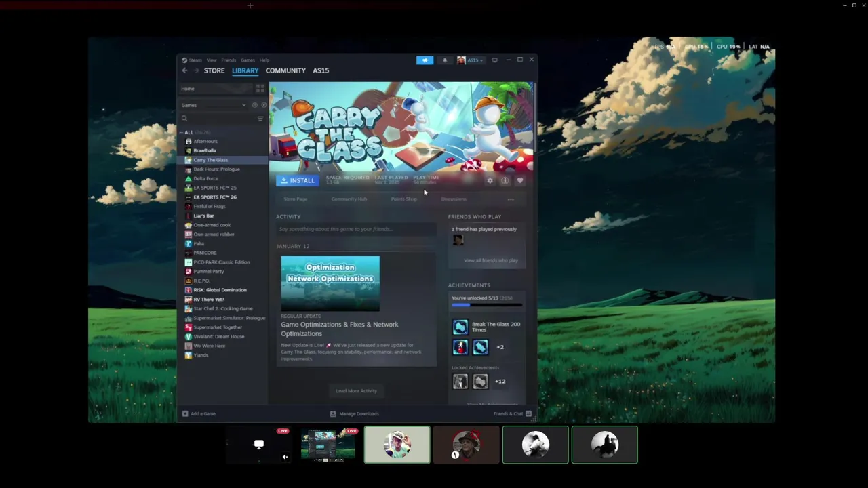Viewport: 868px width, 488px height.
Task: Open the Help menu
Action: coord(264,60)
